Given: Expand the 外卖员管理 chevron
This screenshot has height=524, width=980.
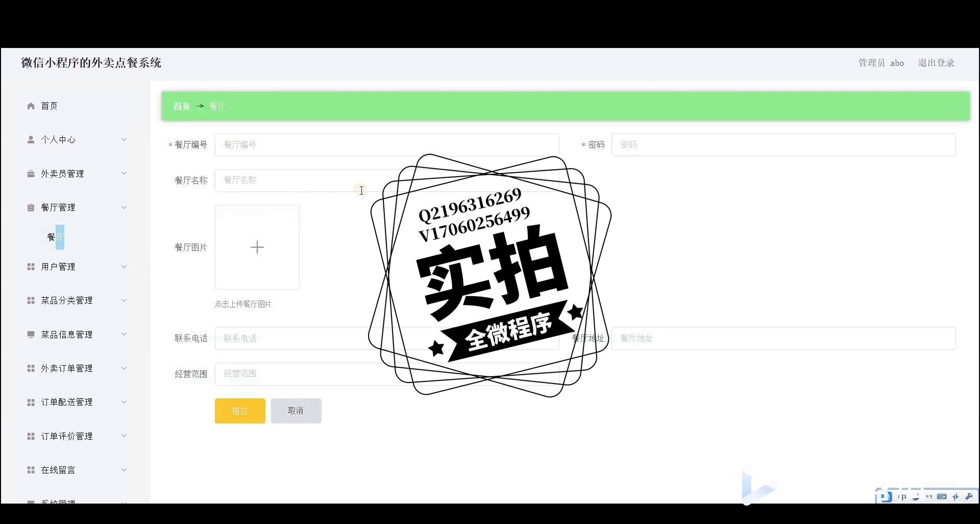Looking at the screenshot, I should [124, 174].
